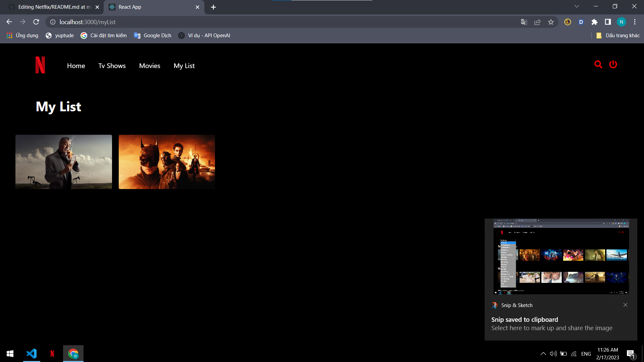
Task: Open the Dấu trang khác bookmarks folder
Action: click(618, 35)
